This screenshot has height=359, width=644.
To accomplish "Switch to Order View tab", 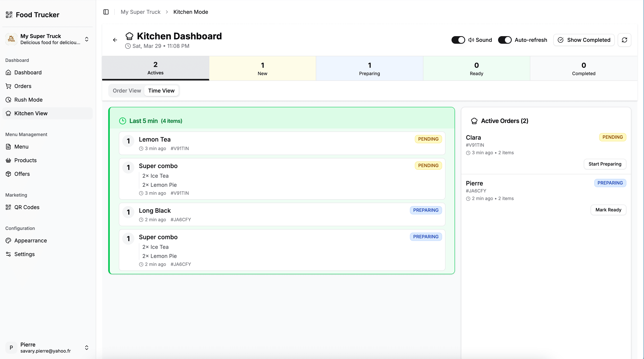I will pyautogui.click(x=127, y=90).
